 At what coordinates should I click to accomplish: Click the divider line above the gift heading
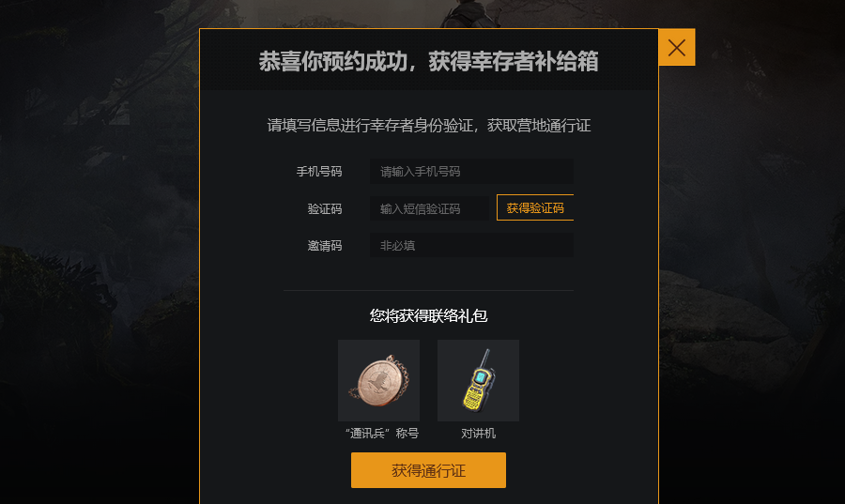click(x=428, y=290)
